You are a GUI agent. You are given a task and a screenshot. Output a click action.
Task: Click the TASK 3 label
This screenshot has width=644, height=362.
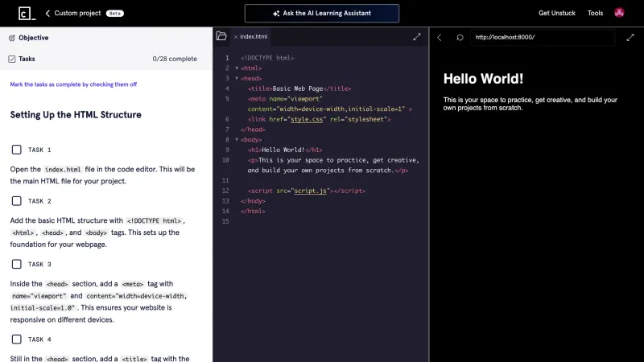coord(39,265)
